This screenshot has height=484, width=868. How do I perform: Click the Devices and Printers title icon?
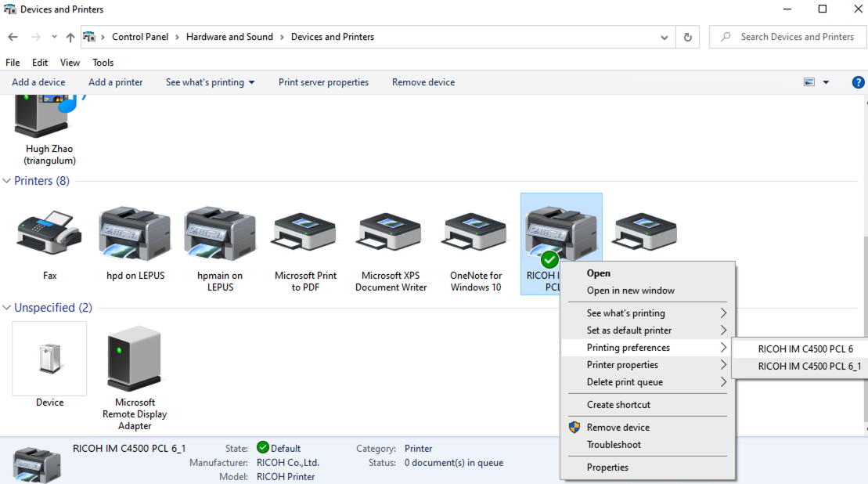pyautogui.click(x=10, y=9)
